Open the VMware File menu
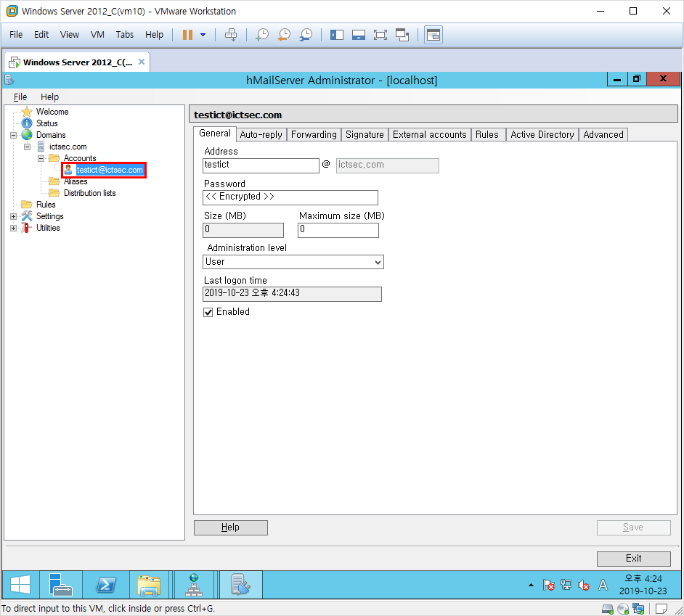 click(16, 34)
